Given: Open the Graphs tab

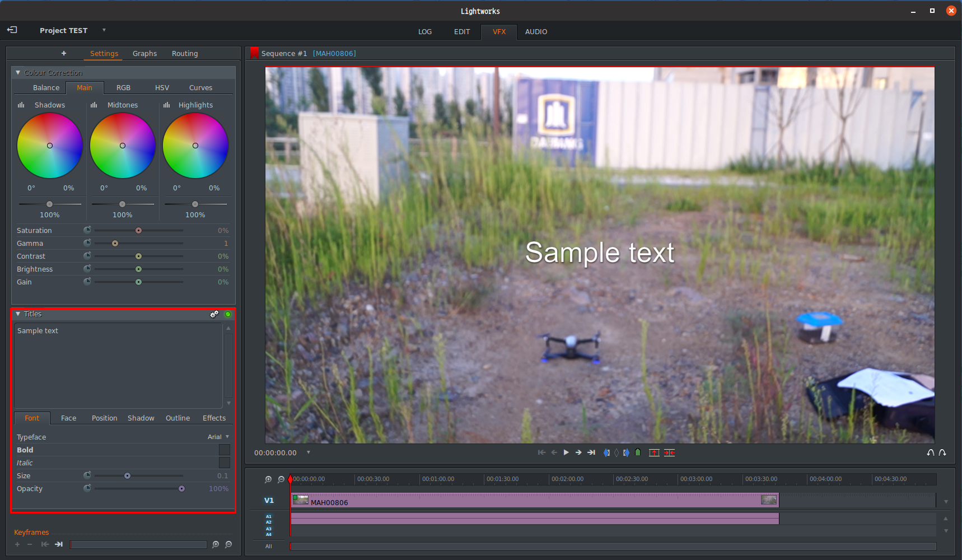Looking at the screenshot, I should point(144,54).
